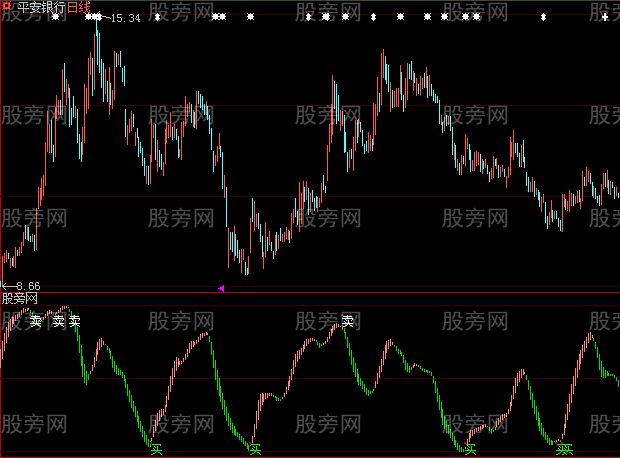Select the leftmost 卖 sell signal
The width and height of the screenshot is (620, 458).
[x=36, y=321]
